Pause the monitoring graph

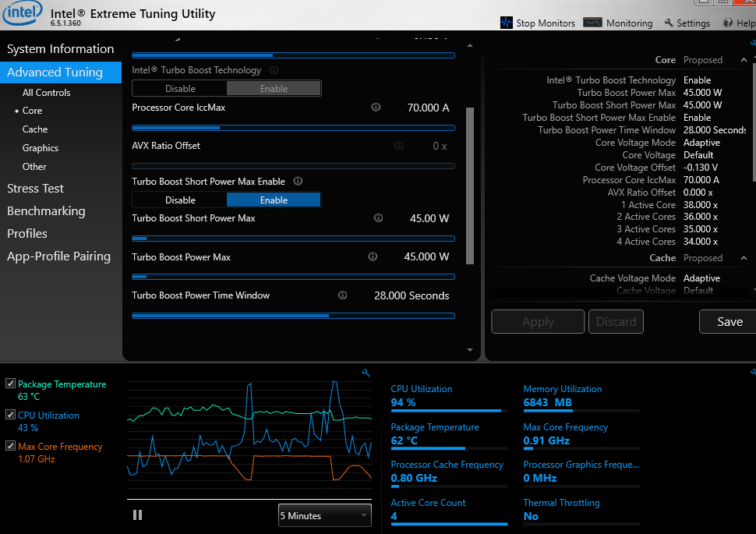pyautogui.click(x=137, y=515)
